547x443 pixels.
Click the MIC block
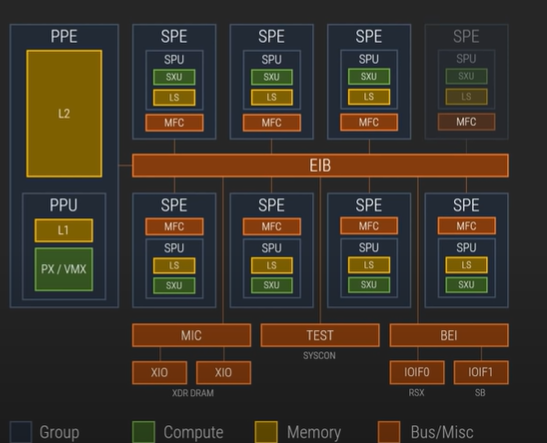[x=192, y=335]
